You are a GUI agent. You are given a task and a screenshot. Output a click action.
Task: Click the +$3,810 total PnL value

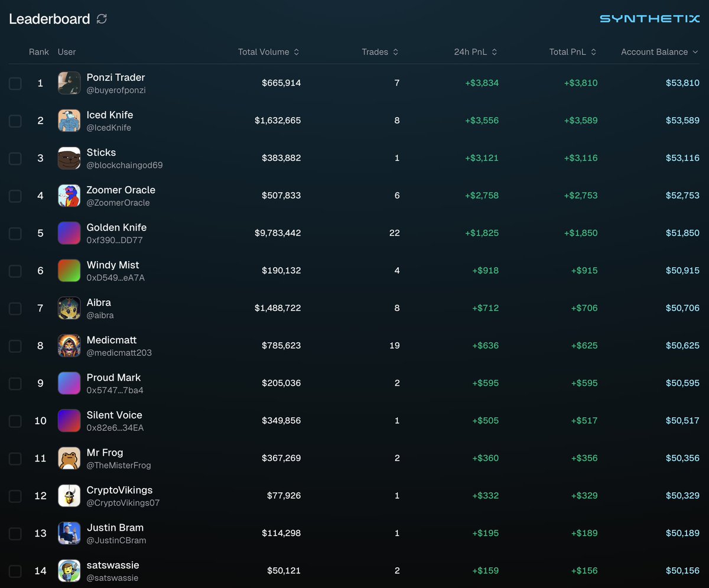pos(581,83)
